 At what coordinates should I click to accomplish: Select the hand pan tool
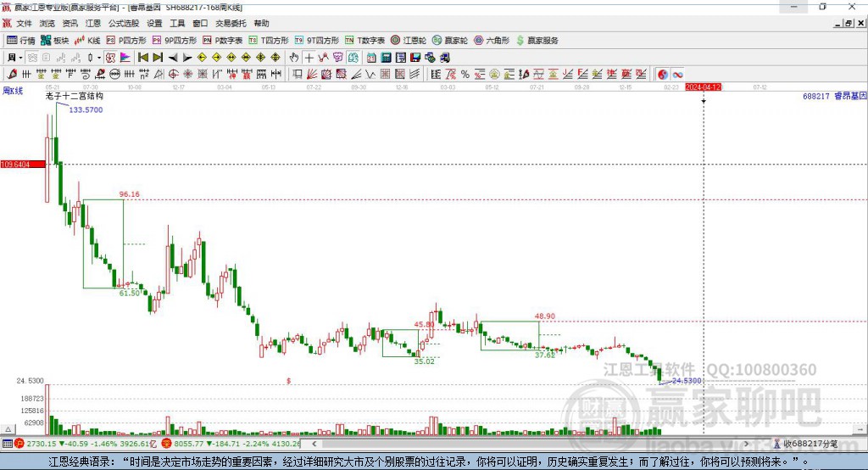[294, 58]
